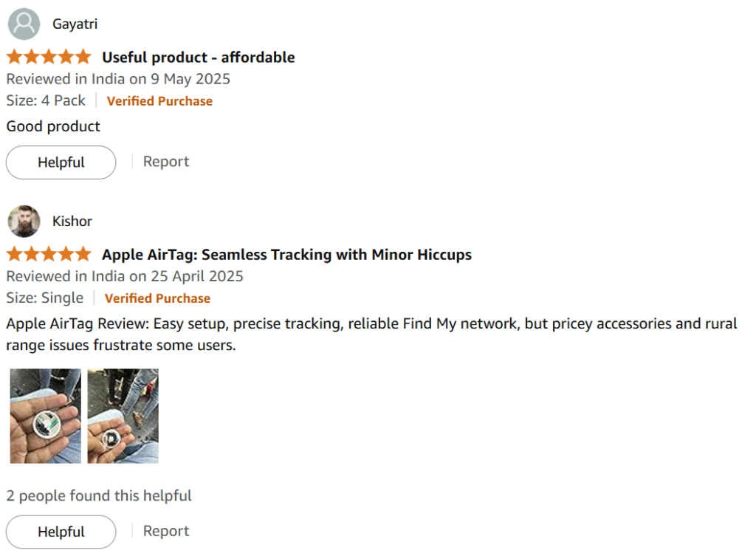Click the five-star rating on Kishor's review
This screenshot has height=556, width=756.
point(49,254)
